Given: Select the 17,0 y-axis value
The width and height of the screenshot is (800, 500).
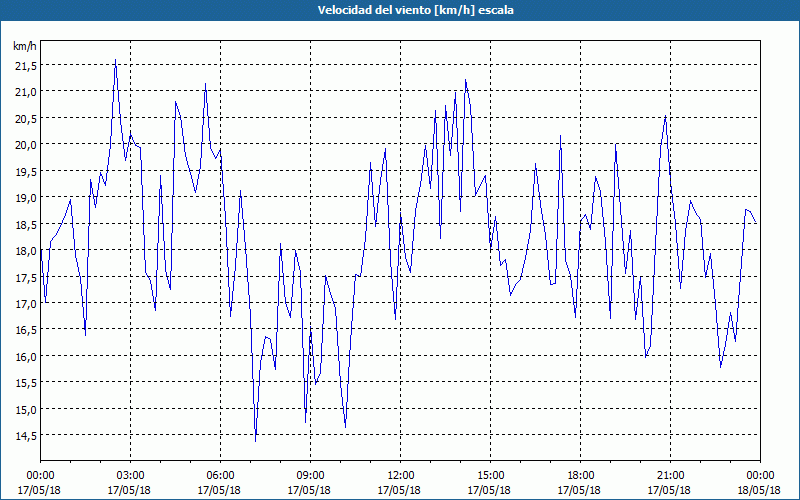Looking at the screenshot, I should point(26,304).
